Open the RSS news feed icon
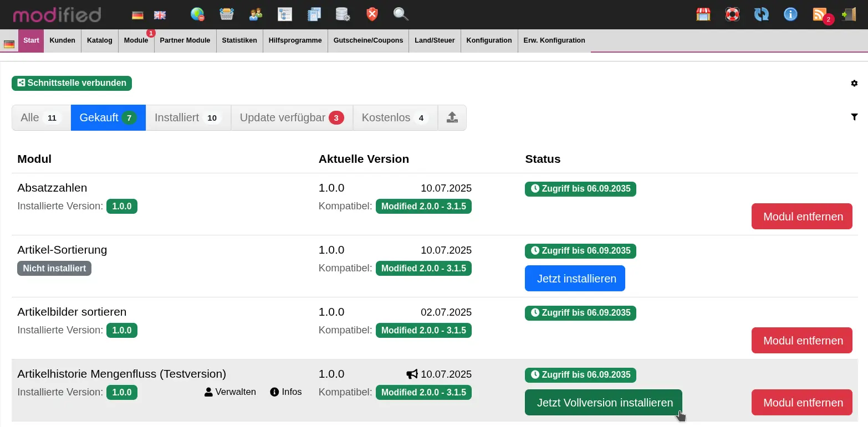 (x=820, y=14)
